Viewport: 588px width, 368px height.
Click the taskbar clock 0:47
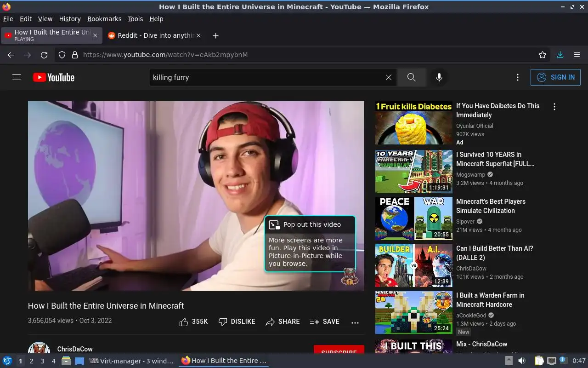point(579,361)
